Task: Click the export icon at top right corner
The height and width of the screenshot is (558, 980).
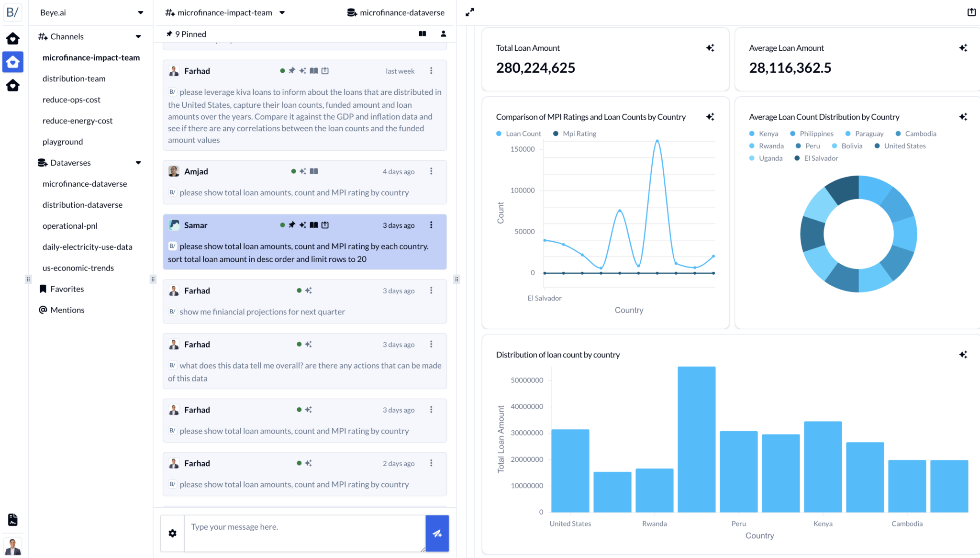Action: 972,12
